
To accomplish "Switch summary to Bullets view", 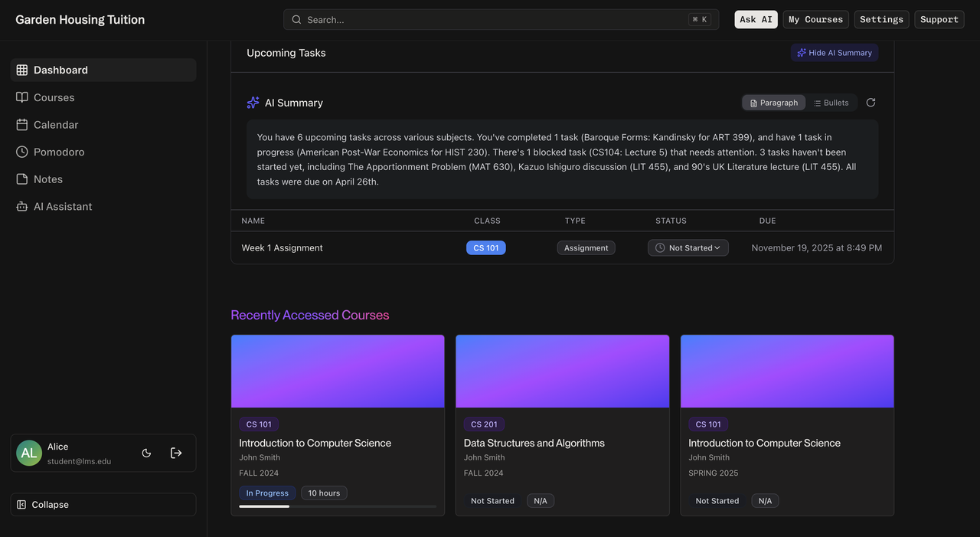I will click(x=831, y=103).
